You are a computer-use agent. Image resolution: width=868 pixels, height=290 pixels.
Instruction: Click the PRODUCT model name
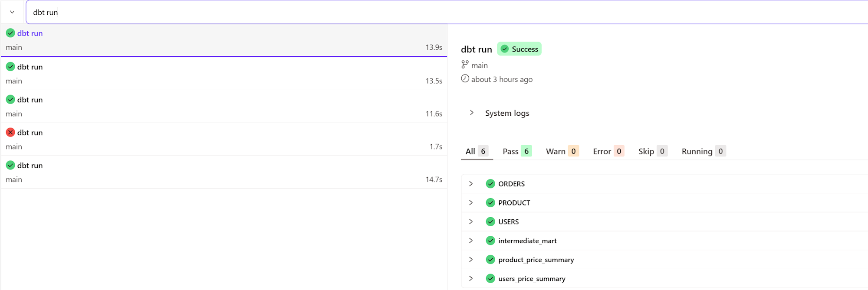(x=514, y=203)
